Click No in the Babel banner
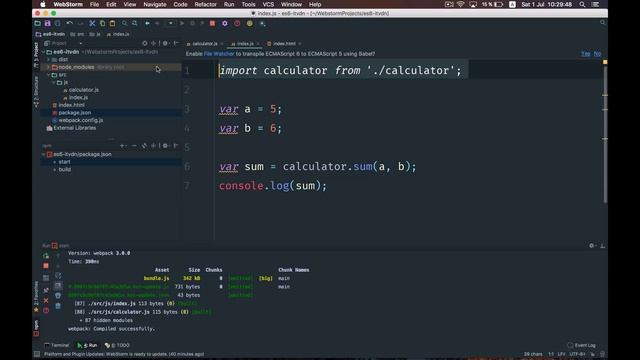 597,54
